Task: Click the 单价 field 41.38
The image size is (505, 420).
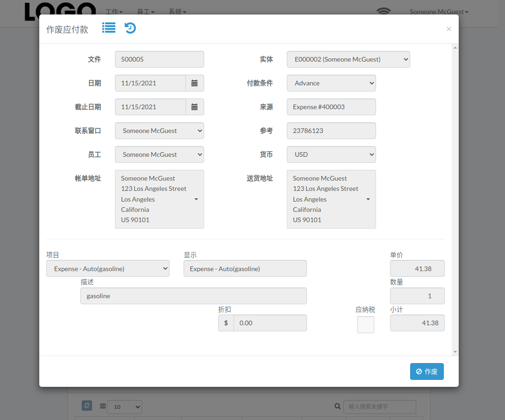Action: tap(417, 268)
